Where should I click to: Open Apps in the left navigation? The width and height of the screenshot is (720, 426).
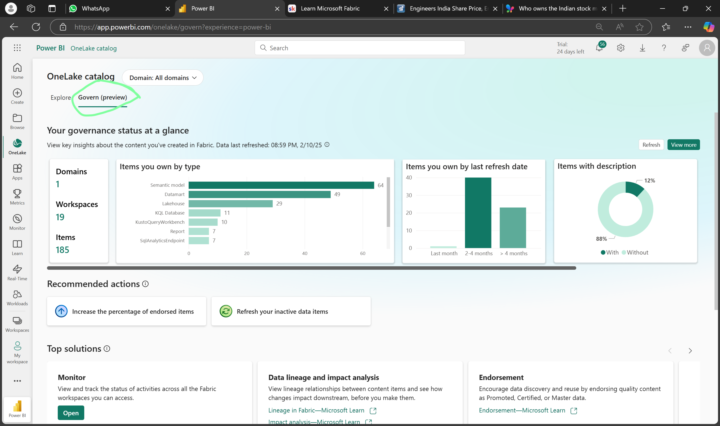coord(17,172)
